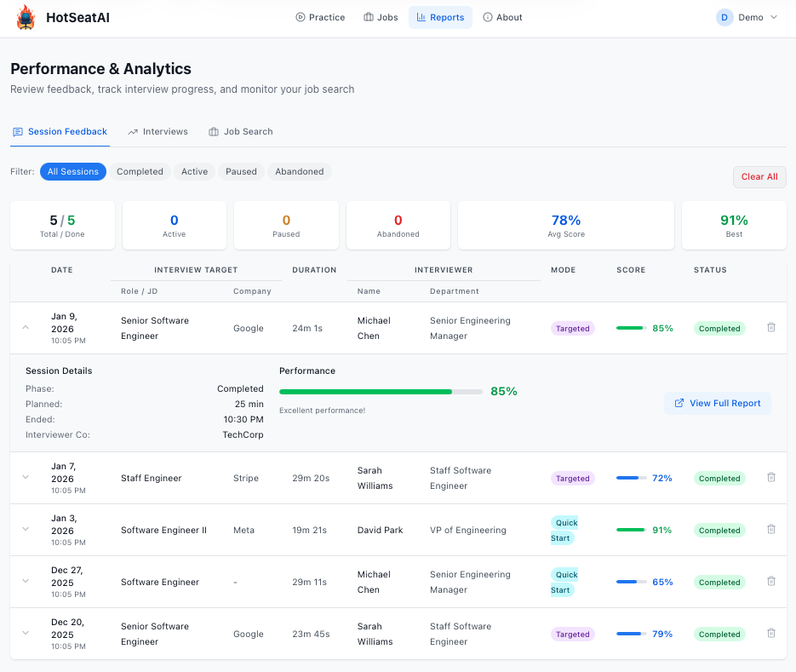
Task: Click the 85% Performance progress bar
Action: pyautogui.click(x=381, y=392)
